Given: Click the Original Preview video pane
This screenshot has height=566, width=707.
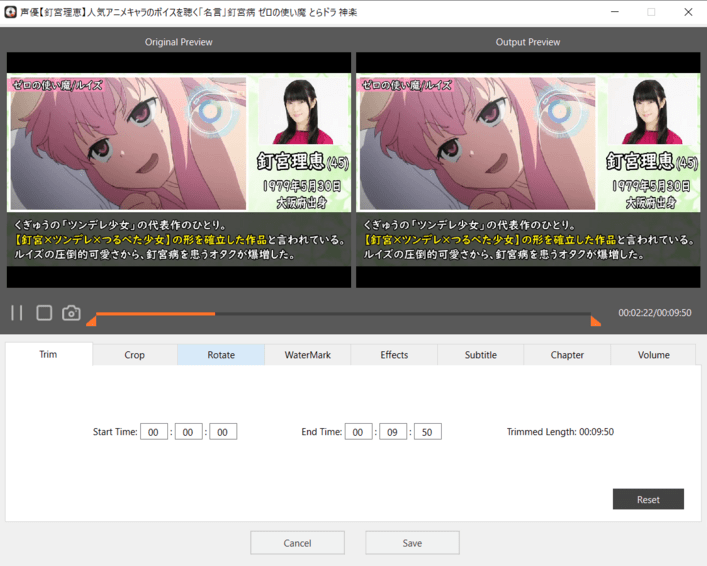Looking at the screenshot, I should click(179, 170).
